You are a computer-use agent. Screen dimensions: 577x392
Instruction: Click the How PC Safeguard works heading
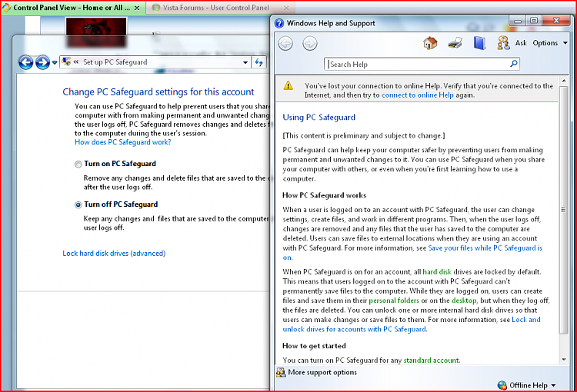(x=324, y=195)
